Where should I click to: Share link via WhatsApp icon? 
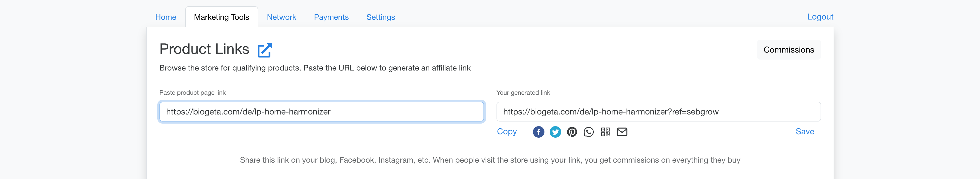point(588,132)
